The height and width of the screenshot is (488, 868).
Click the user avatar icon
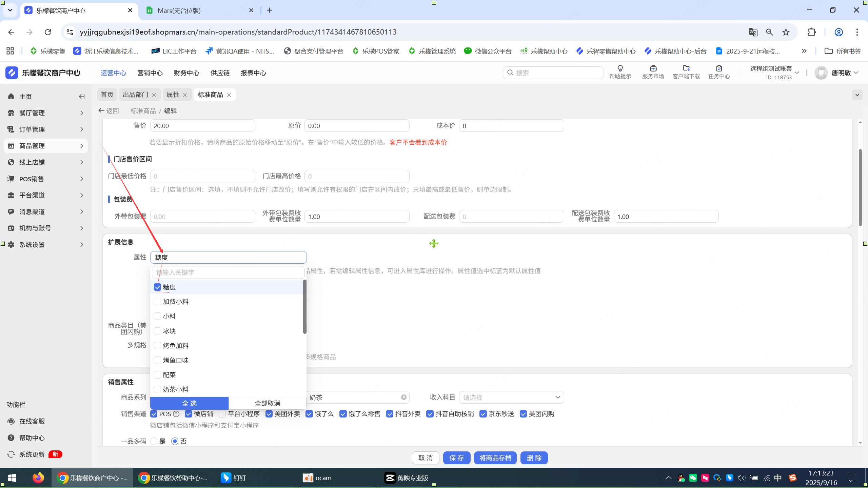coord(821,73)
